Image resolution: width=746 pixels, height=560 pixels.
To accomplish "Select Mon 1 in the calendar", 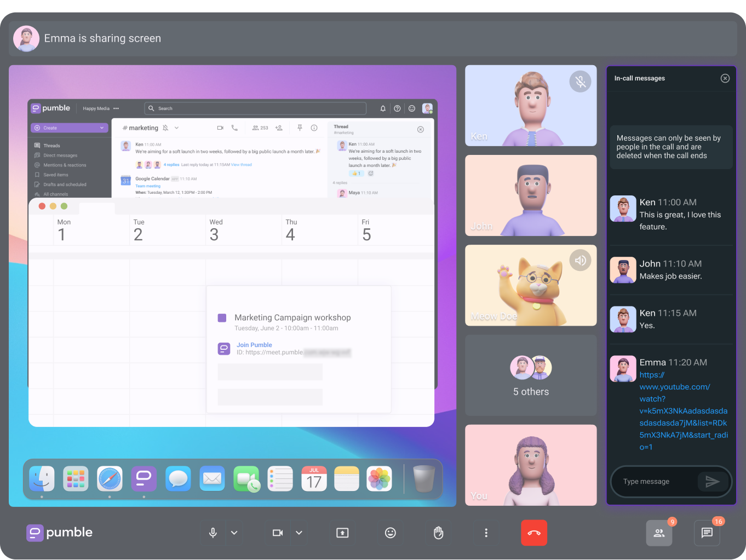I will [64, 230].
